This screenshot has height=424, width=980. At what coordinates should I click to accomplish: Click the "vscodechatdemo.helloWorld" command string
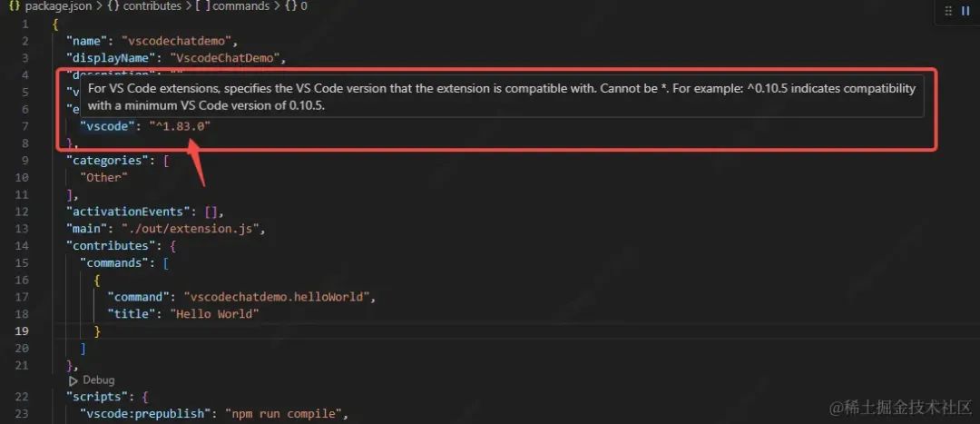(278, 297)
